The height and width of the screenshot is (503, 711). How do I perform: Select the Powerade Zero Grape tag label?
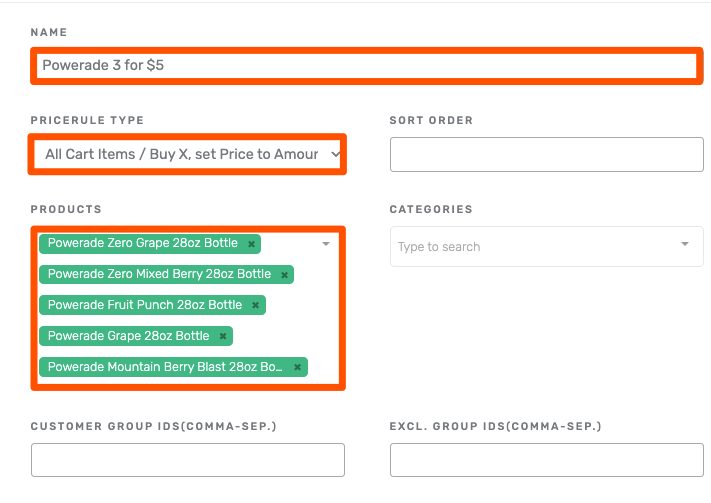(x=143, y=243)
